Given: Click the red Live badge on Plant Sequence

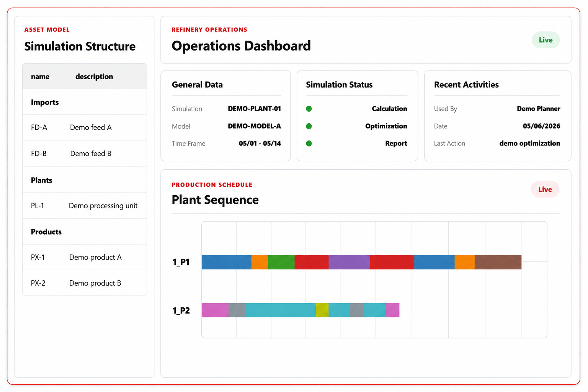Looking at the screenshot, I should coord(545,189).
